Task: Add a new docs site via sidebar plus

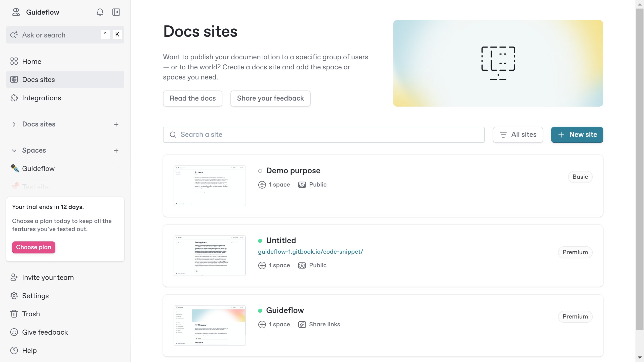Action: coord(116,124)
